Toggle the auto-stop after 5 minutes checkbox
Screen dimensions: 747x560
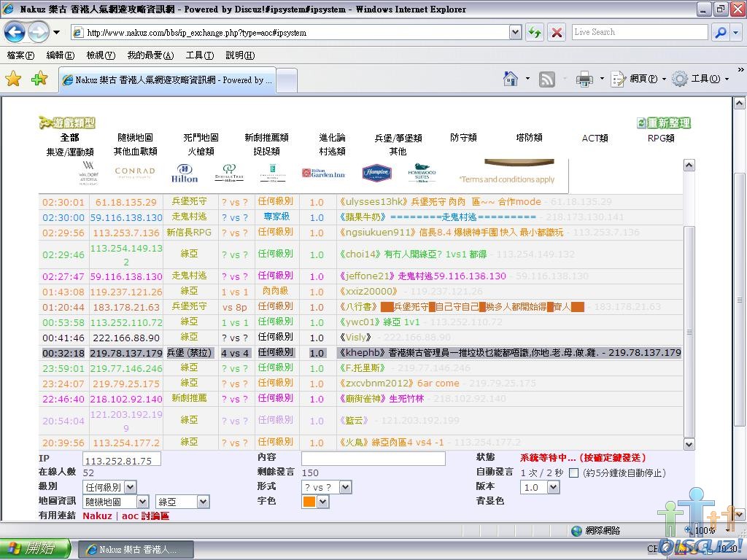point(574,472)
